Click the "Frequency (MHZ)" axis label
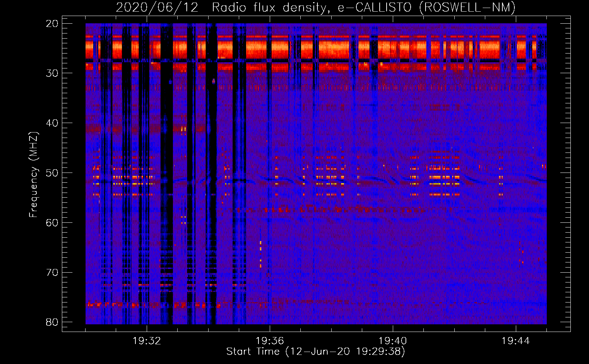This screenshot has height=364, width=589. [x=33, y=175]
